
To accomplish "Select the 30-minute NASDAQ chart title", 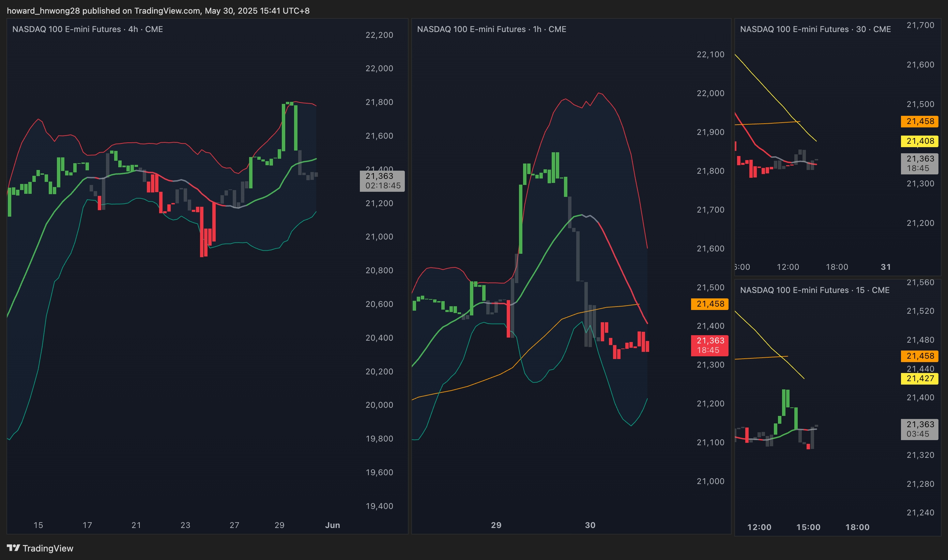I will 815,29.
